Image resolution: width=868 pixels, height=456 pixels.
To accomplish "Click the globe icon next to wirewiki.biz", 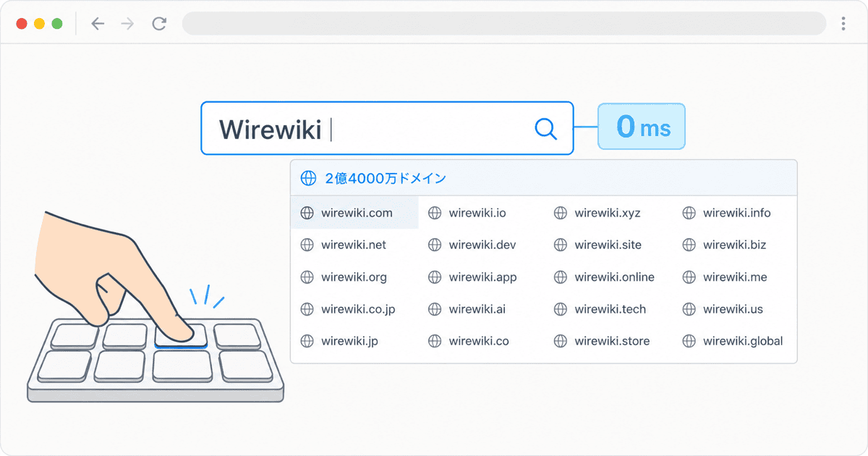I will coord(689,245).
